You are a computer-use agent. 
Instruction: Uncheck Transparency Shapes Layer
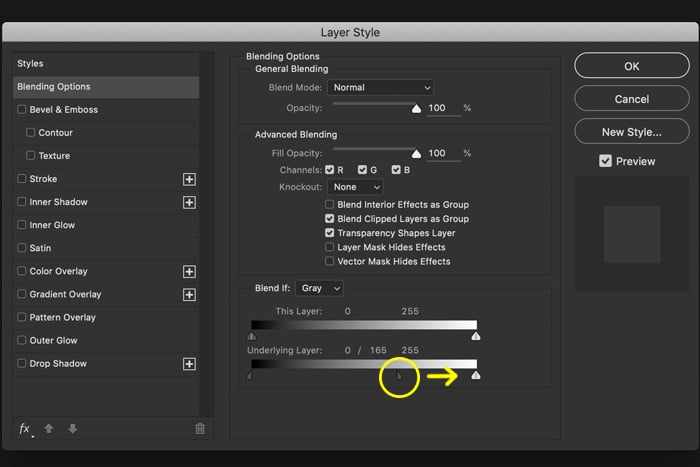point(329,233)
